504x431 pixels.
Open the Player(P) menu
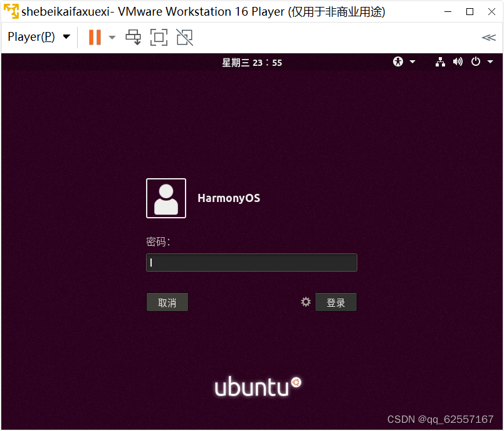(x=39, y=37)
